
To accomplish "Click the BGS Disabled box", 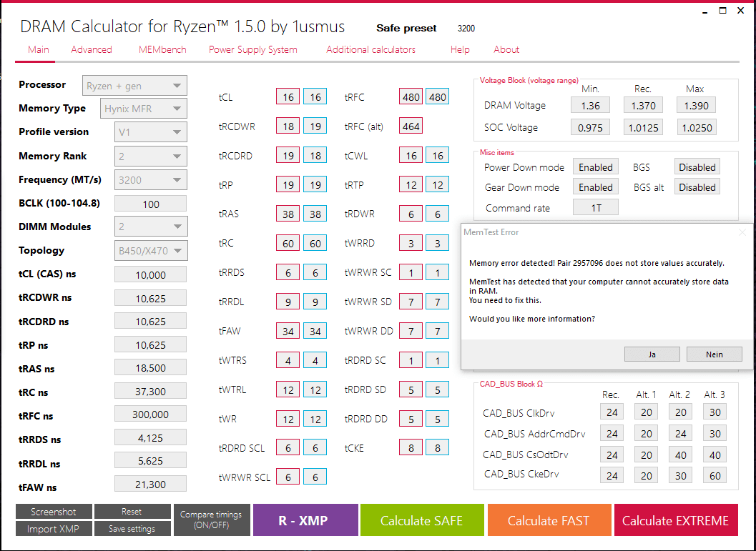I will point(697,167).
